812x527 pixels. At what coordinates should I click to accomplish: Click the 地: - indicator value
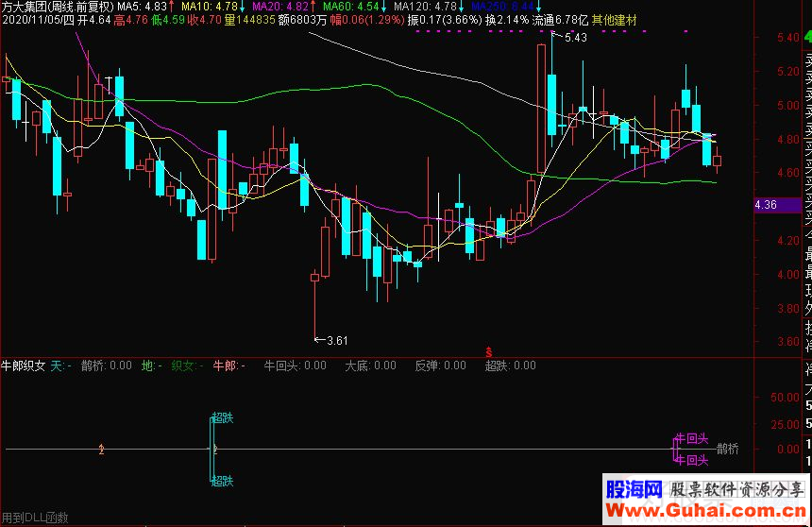pyautogui.click(x=152, y=365)
